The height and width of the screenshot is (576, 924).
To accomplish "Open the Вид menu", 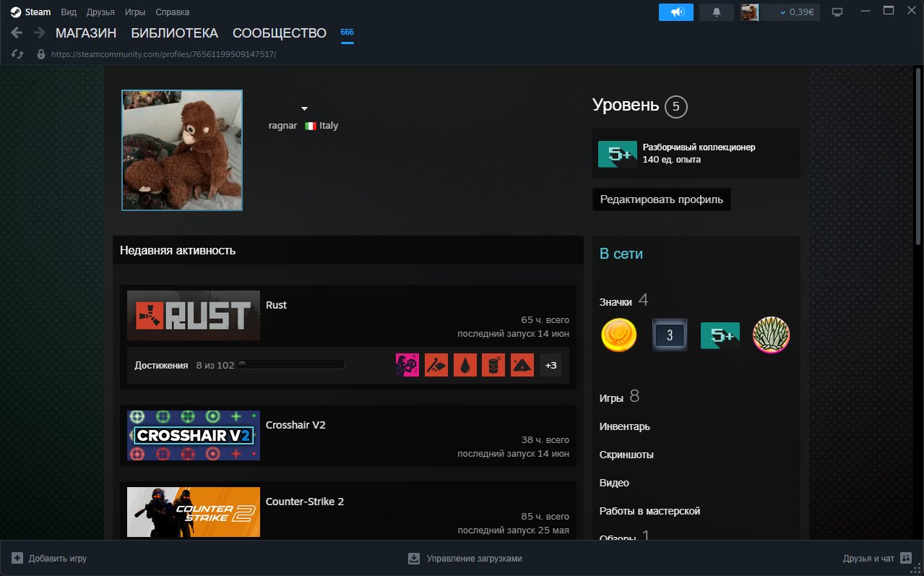I will click(x=69, y=12).
